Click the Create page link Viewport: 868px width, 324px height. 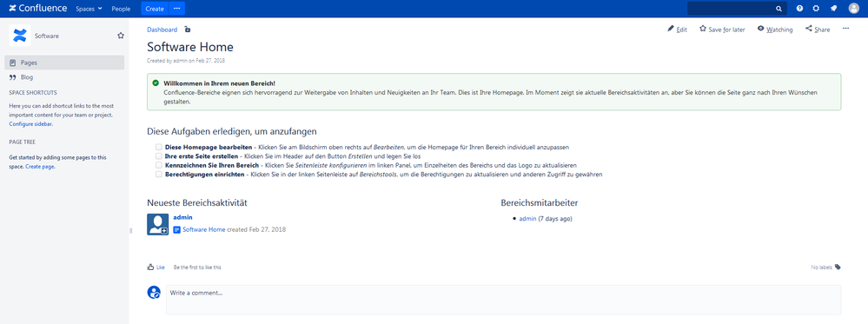pyautogui.click(x=40, y=166)
